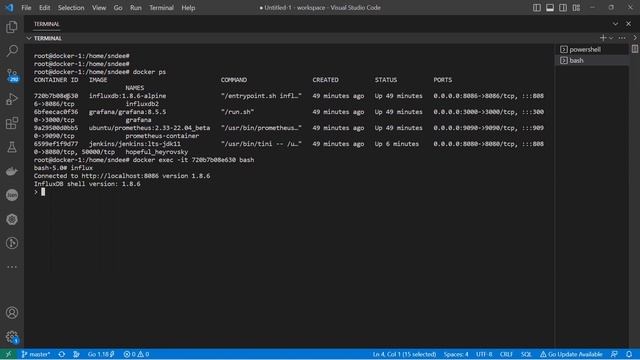
Task: Change CRLF end of line sequence
Action: pos(506,354)
